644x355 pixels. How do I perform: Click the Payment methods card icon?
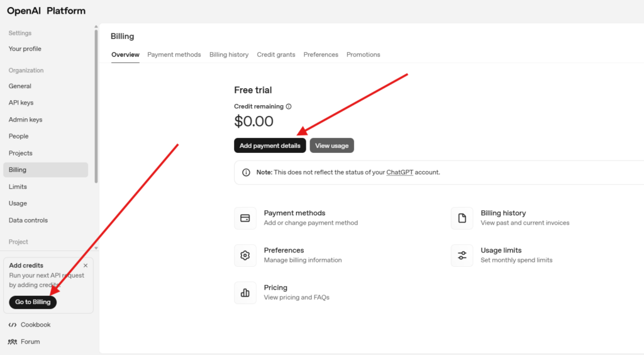click(x=245, y=218)
